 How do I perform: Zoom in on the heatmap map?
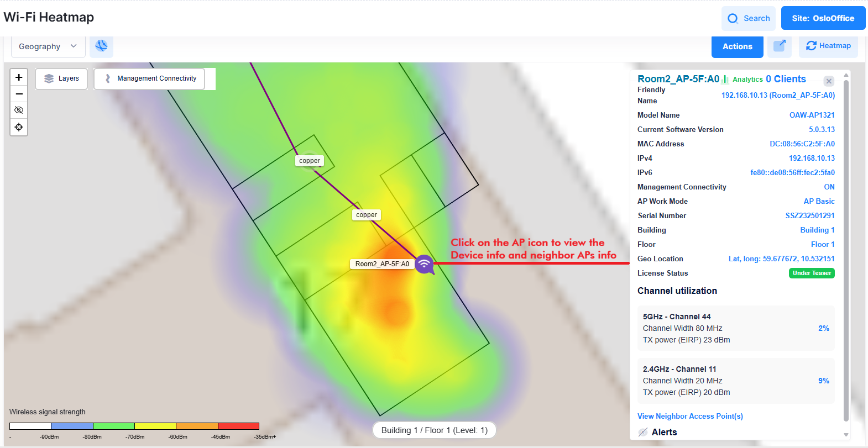[19, 77]
